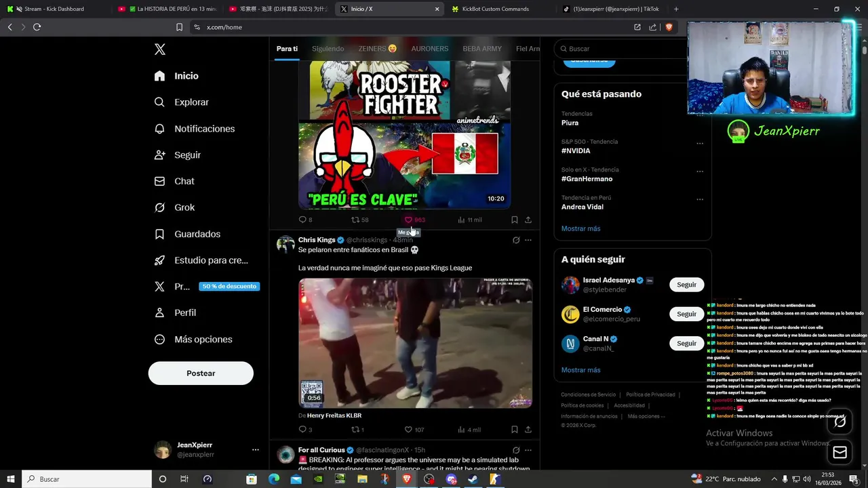
Task: Open Henry Freitas KLBR source link
Action: (x=334, y=415)
